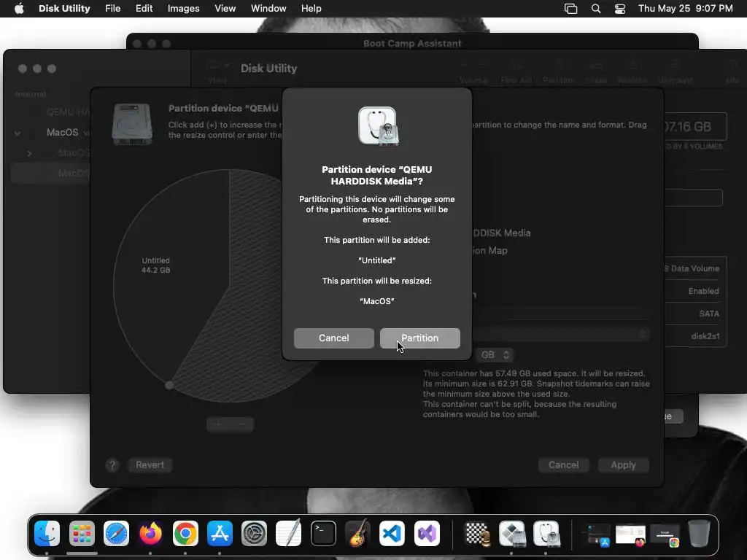Open Control Center in the menu bar

point(620,9)
